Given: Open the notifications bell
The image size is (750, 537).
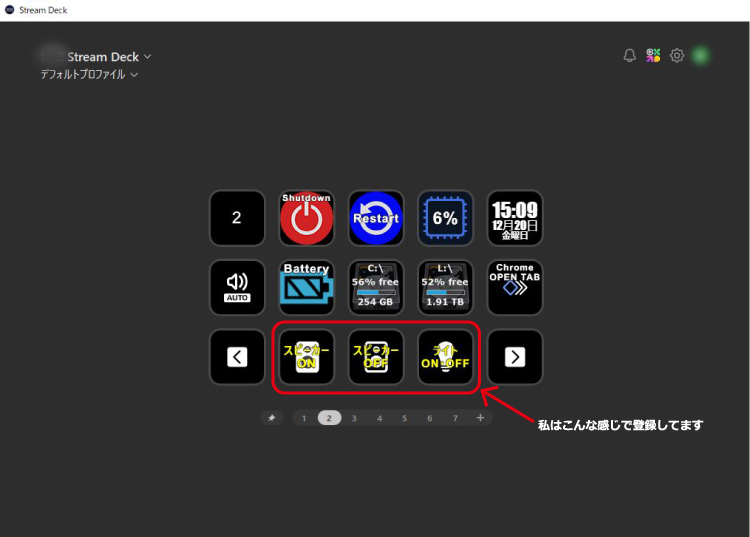Looking at the screenshot, I should click(629, 56).
